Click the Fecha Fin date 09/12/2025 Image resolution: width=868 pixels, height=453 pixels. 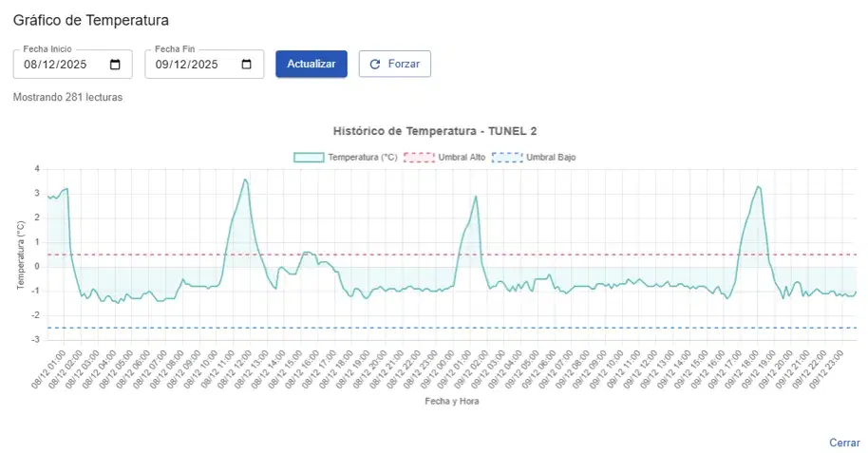click(186, 65)
